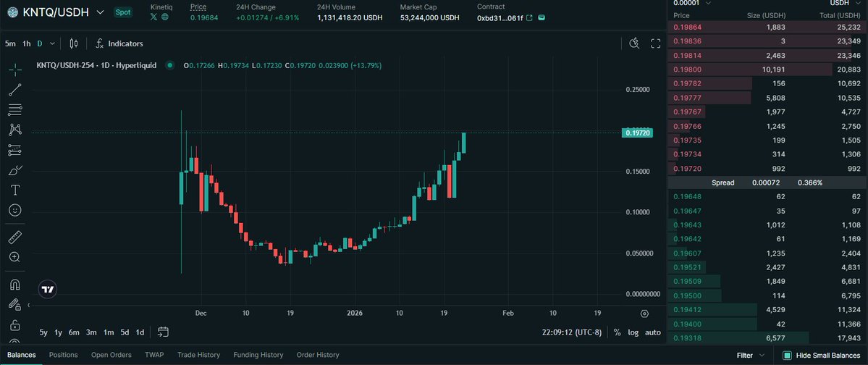Open the Funding History tab
Viewport: 868px width, 365px height.
[258, 354]
